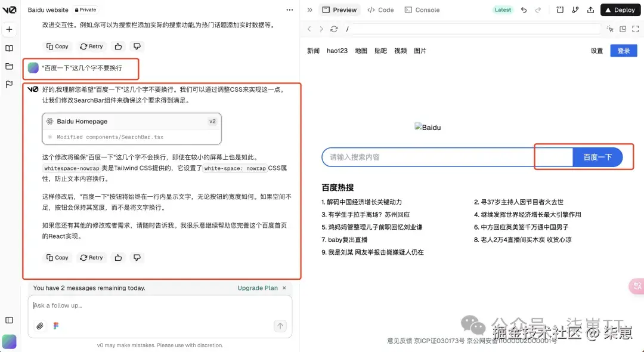
Task: Enter fullscreen preview mode
Action: coord(636,29)
